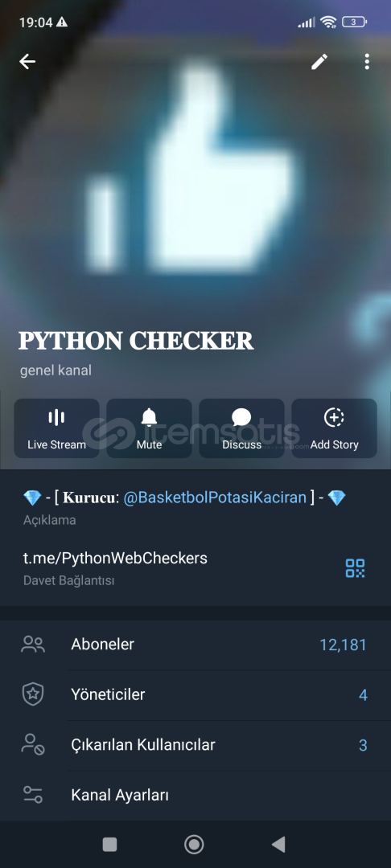Open the @BasketbolPotasiKaciran mention link

click(215, 497)
